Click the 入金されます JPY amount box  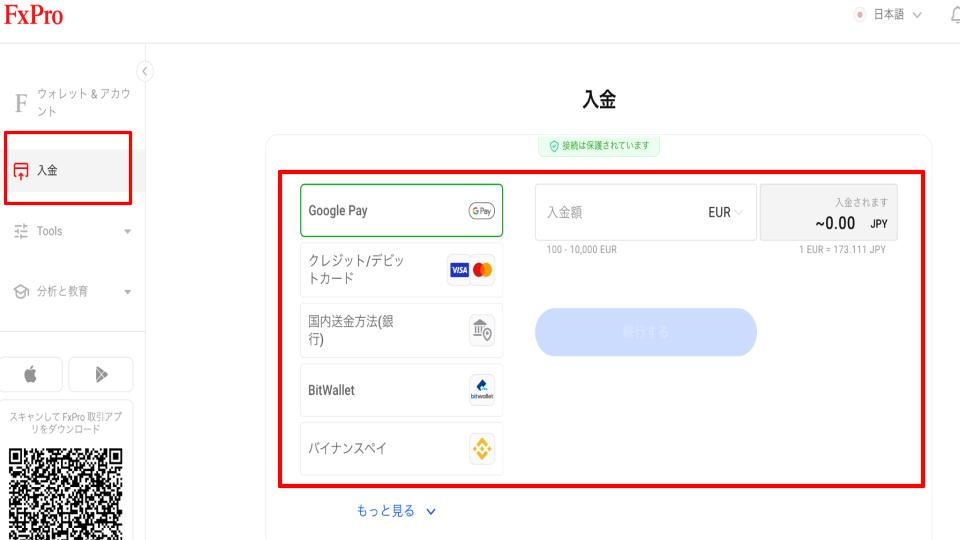click(829, 212)
